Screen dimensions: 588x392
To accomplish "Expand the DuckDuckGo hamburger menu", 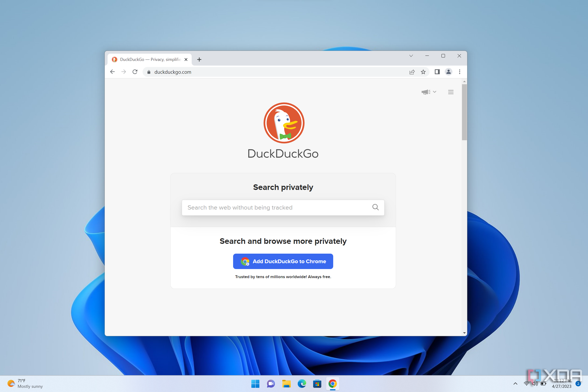I will pos(451,92).
